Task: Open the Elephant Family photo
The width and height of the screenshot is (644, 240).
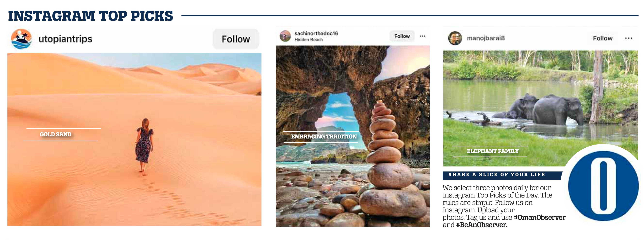Action: pos(540,108)
